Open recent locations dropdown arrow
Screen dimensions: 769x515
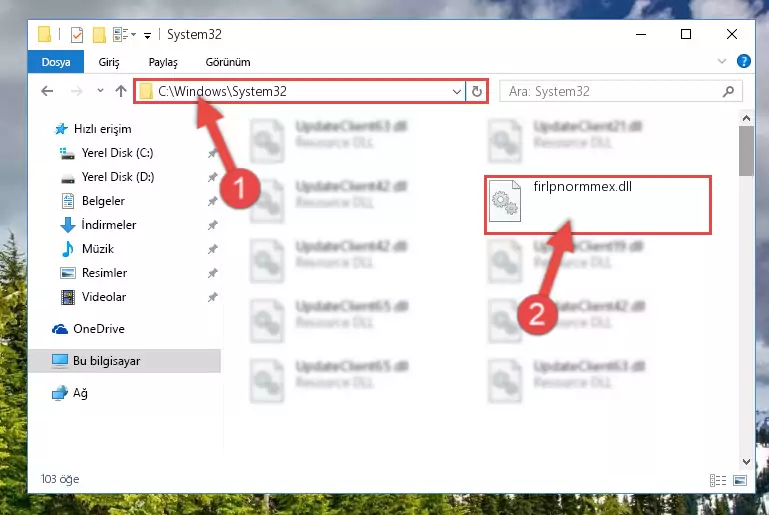(100, 91)
